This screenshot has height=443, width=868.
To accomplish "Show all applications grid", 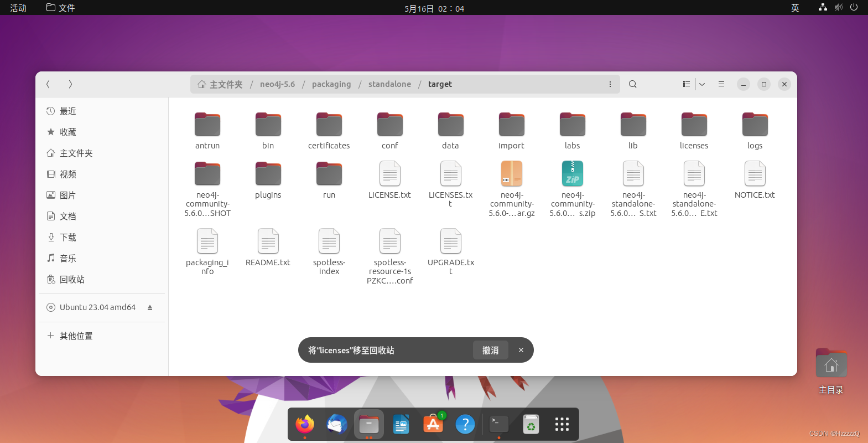I will coord(562,425).
